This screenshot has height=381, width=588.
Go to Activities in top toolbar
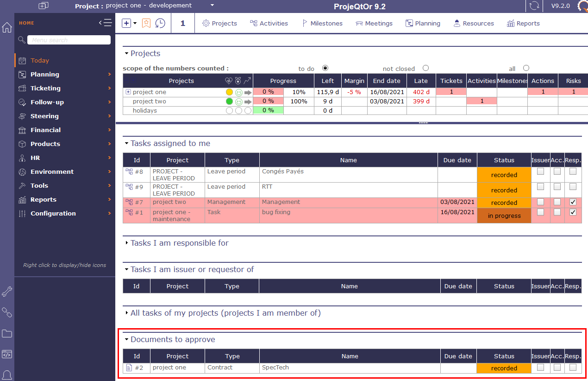click(x=269, y=23)
